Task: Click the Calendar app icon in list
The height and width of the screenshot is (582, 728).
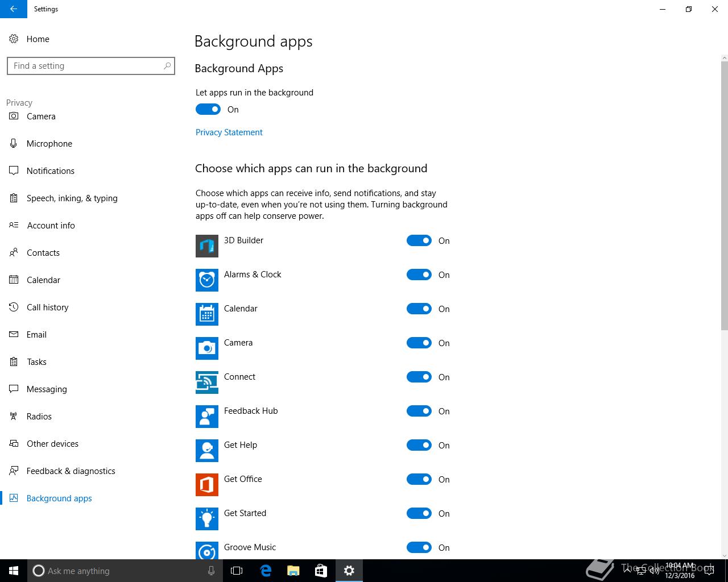Action: [x=207, y=314]
